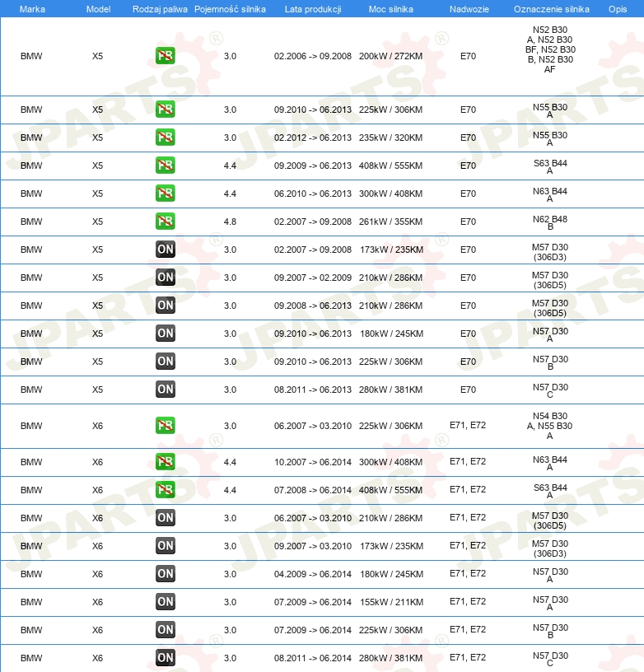Select the 08.2011 -> 06.2013 production dates

click(x=313, y=390)
